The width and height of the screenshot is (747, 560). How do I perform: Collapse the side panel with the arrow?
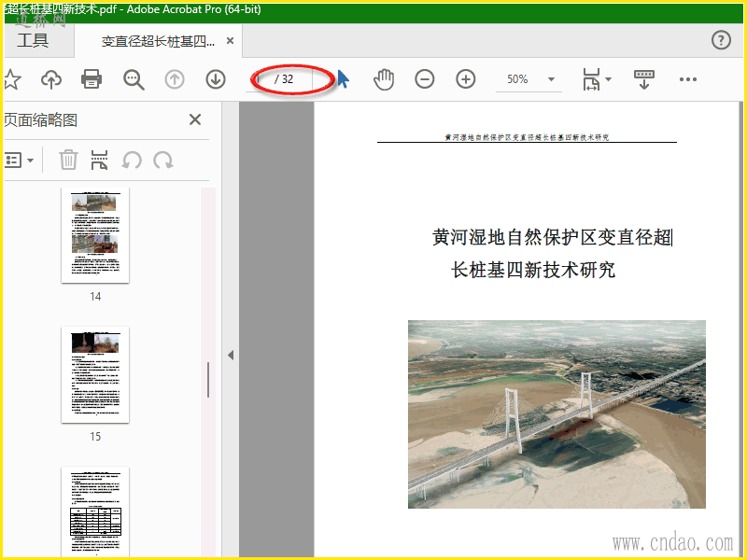coord(231,356)
